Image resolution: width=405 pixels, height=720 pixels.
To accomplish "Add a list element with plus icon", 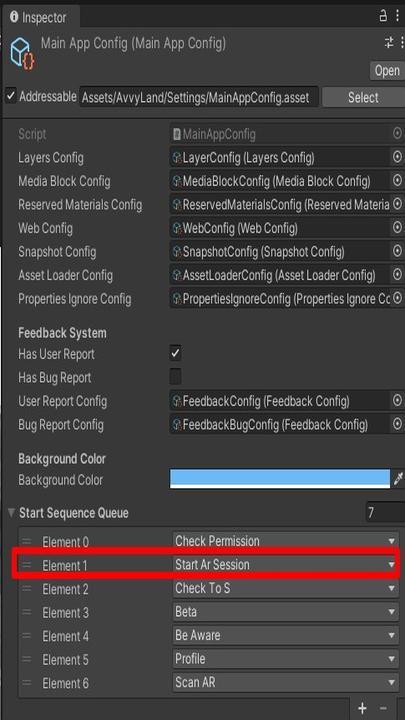I will click(x=362, y=709).
